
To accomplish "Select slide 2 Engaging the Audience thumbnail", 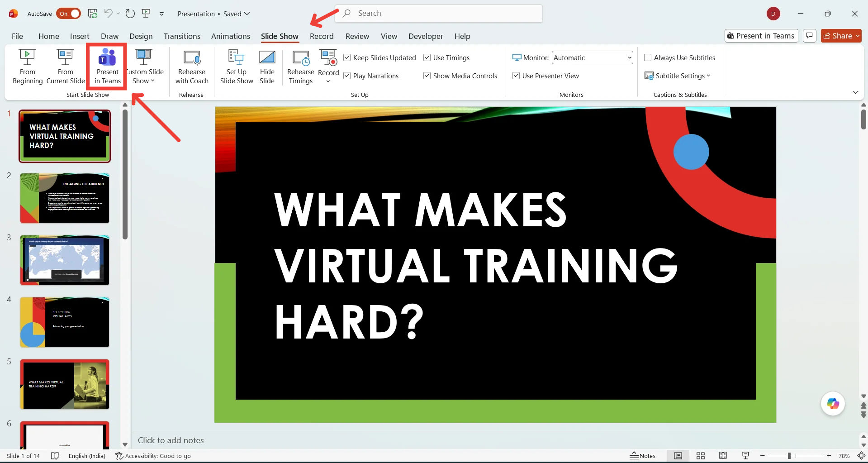I will pos(65,198).
